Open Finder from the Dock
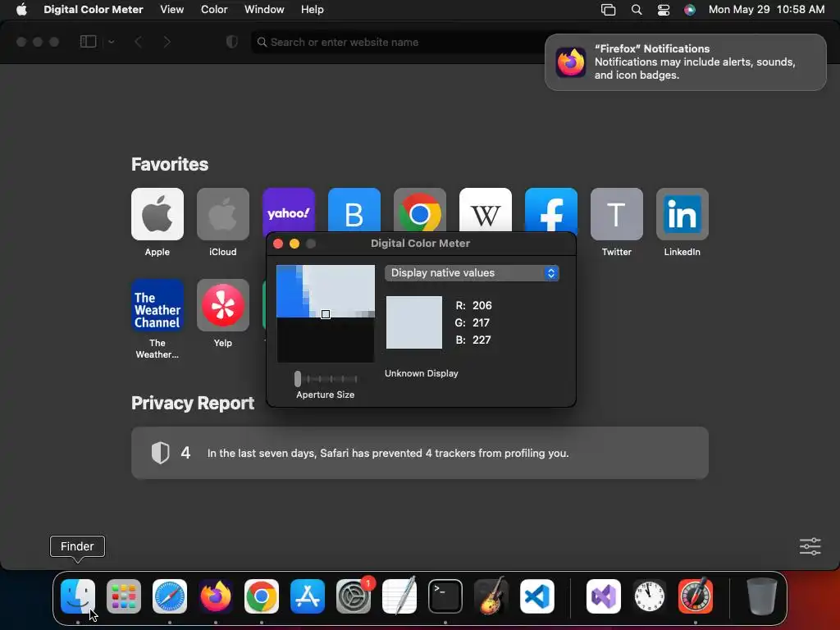Screen dimensions: 840x630 click(x=78, y=596)
